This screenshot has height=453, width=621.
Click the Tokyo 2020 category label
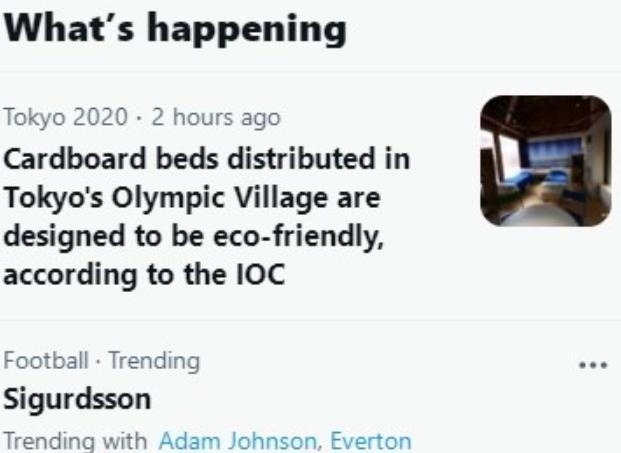(x=66, y=119)
